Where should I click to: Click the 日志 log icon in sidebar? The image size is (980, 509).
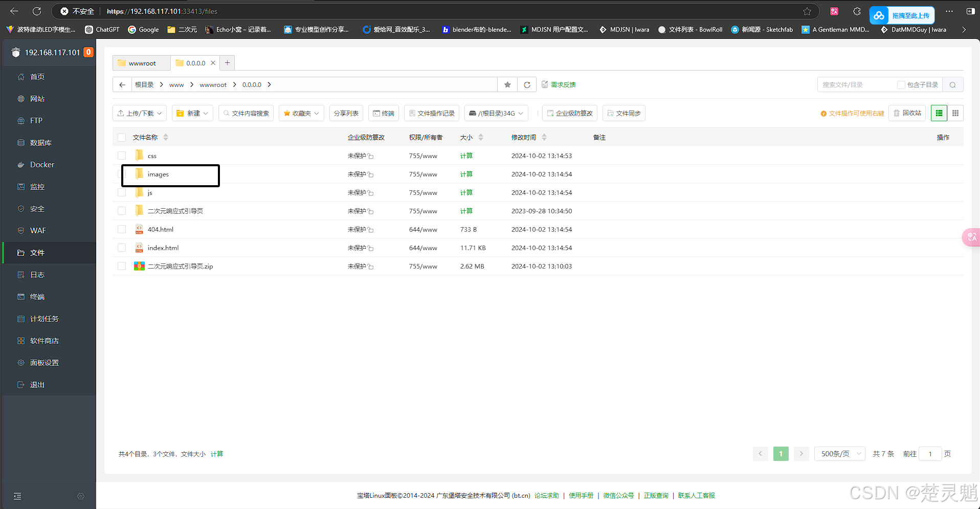point(21,275)
